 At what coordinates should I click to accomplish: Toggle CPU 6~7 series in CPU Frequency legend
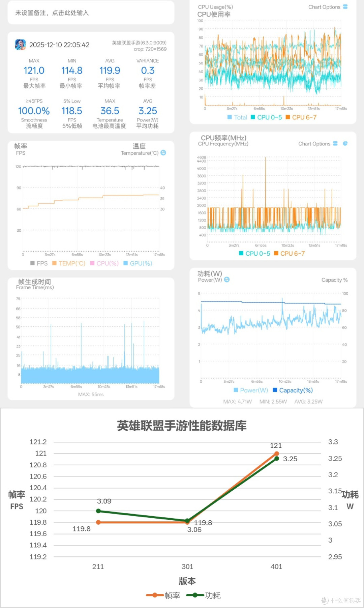tap(289, 254)
